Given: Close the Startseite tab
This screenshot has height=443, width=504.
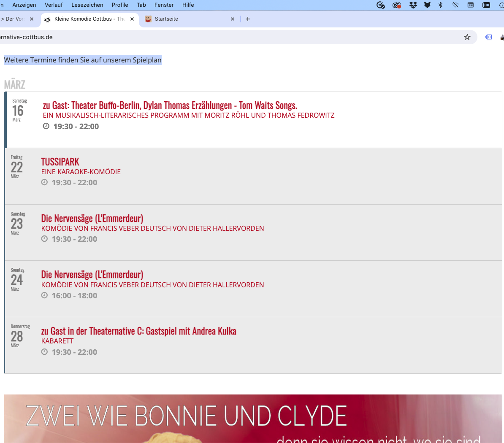Looking at the screenshot, I should coord(233,19).
